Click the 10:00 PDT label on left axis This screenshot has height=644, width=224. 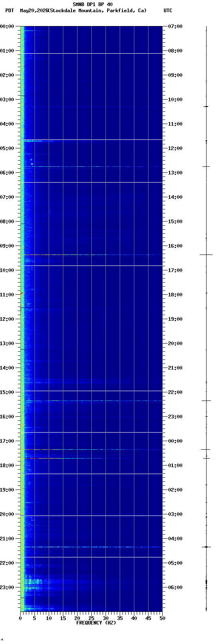[7, 270]
